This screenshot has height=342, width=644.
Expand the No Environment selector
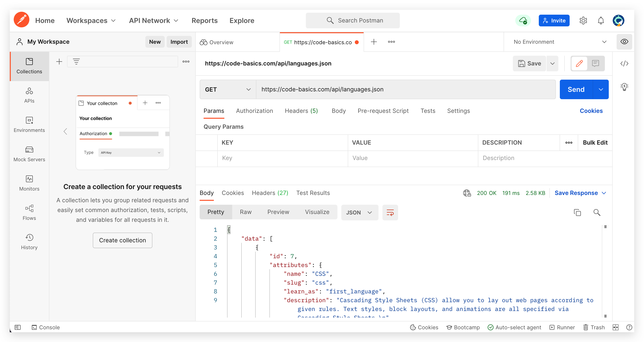point(560,42)
